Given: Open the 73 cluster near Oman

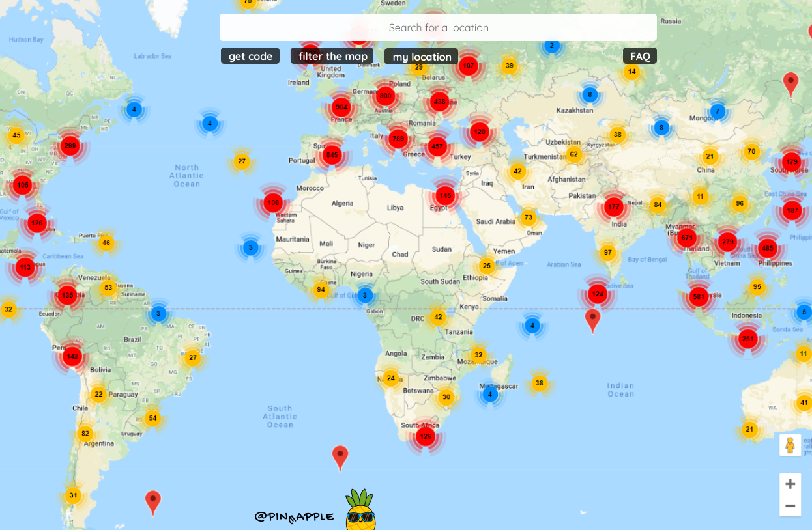Looking at the screenshot, I should coord(528,217).
